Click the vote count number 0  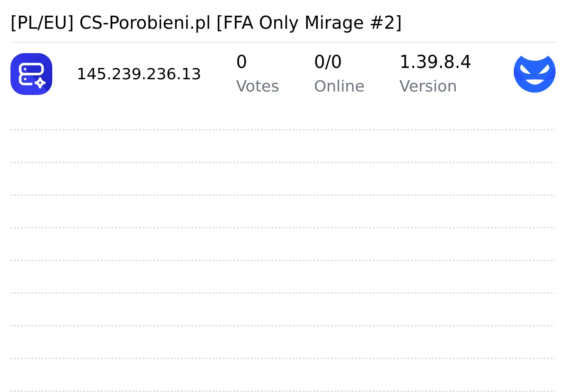coord(241,62)
